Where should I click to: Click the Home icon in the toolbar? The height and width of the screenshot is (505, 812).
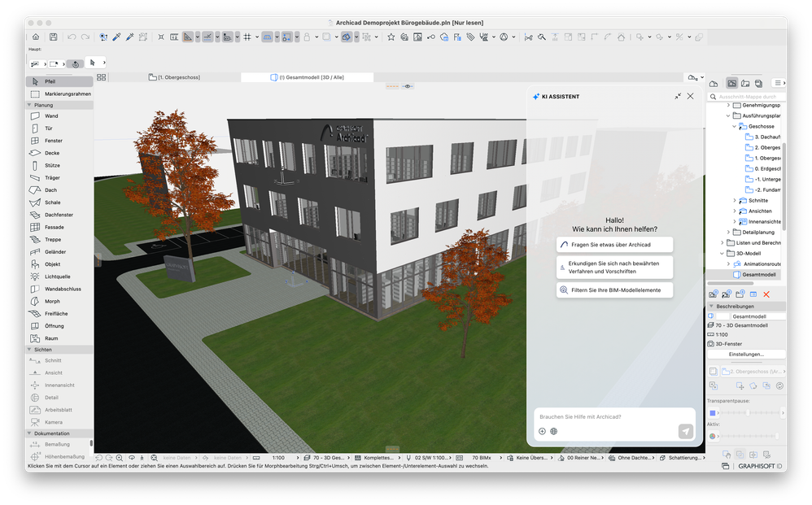pyautogui.click(x=36, y=37)
